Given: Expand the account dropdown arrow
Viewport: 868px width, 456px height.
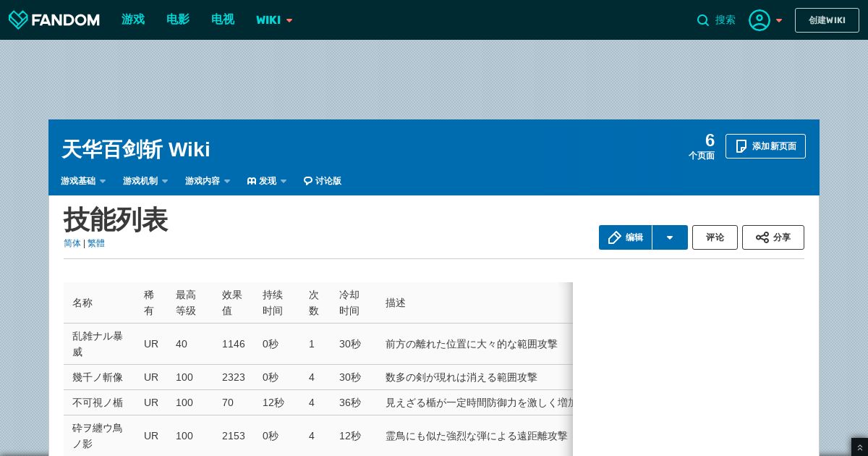Looking at the screenshot, I should (x=779, y=20).
